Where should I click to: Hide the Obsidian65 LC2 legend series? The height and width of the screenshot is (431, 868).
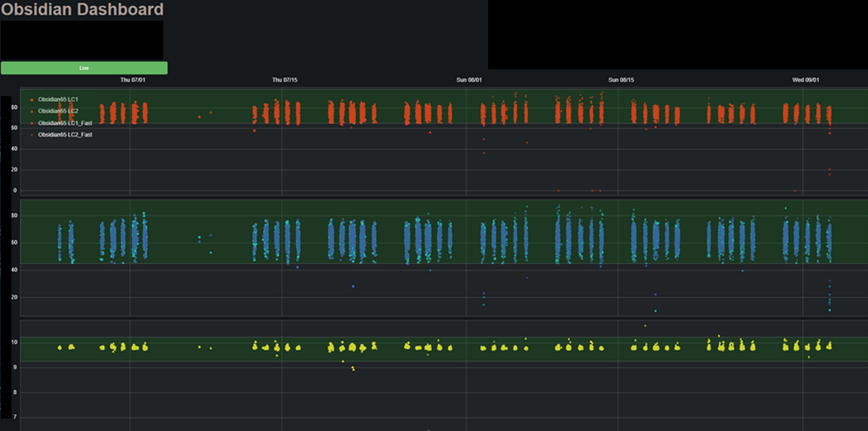point(59,111)
